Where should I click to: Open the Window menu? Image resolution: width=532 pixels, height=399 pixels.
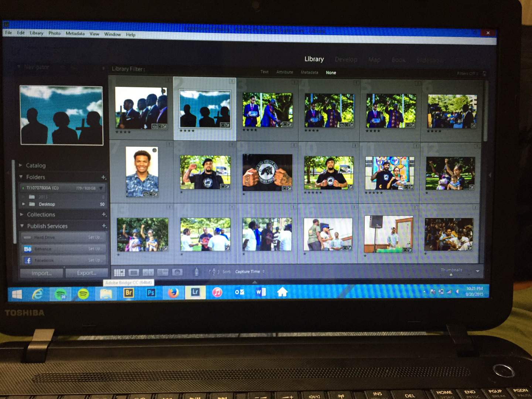112,34
